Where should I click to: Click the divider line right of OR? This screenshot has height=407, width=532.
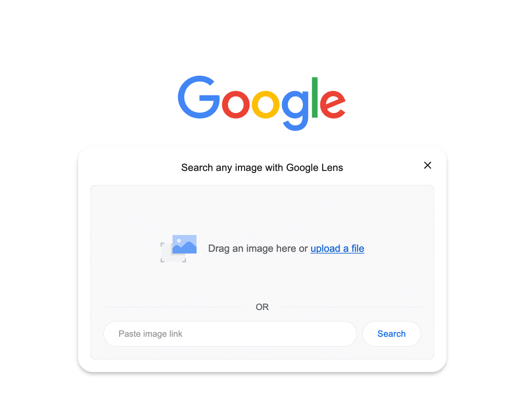pyautogui.click(x=351, y=307)
